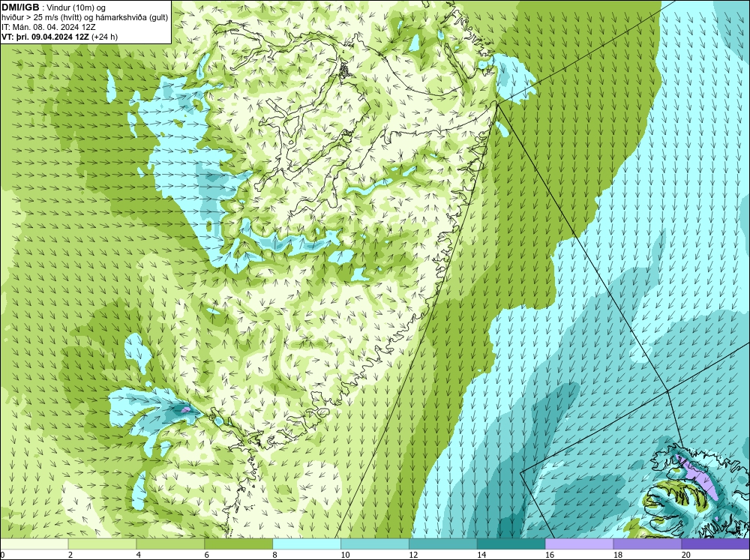The image size is (750, 560).
Task: Click the 'IT: Mán. 08. 04. 2024 12Z' line
Action: 48,27
